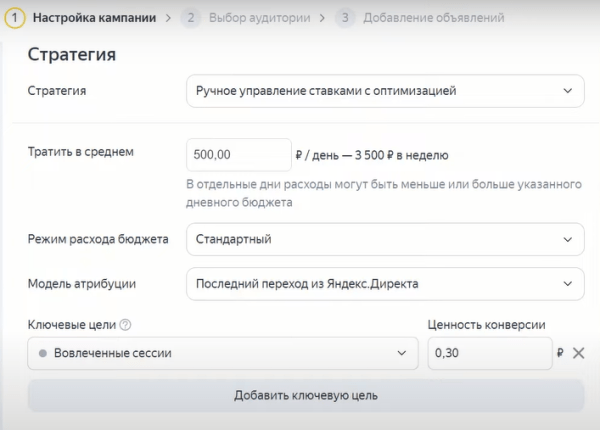Go to step Настройка кампании

(x=95, y=18)
